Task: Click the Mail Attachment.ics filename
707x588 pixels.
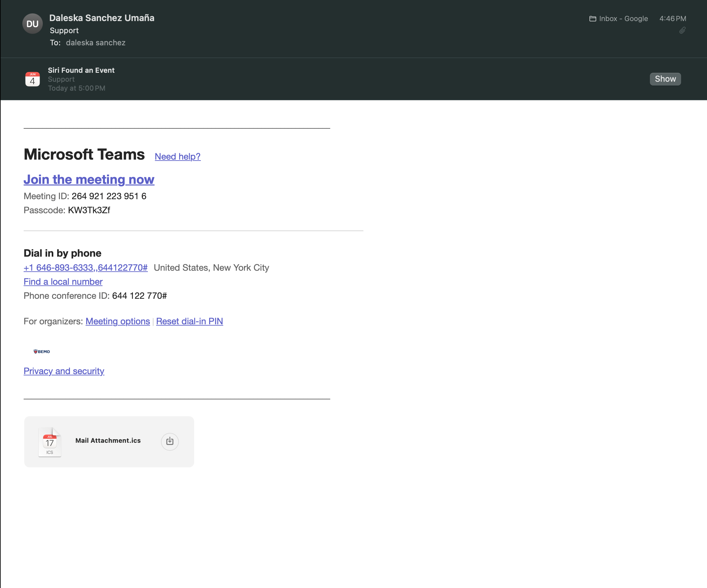Action: (x=108, y=441)
